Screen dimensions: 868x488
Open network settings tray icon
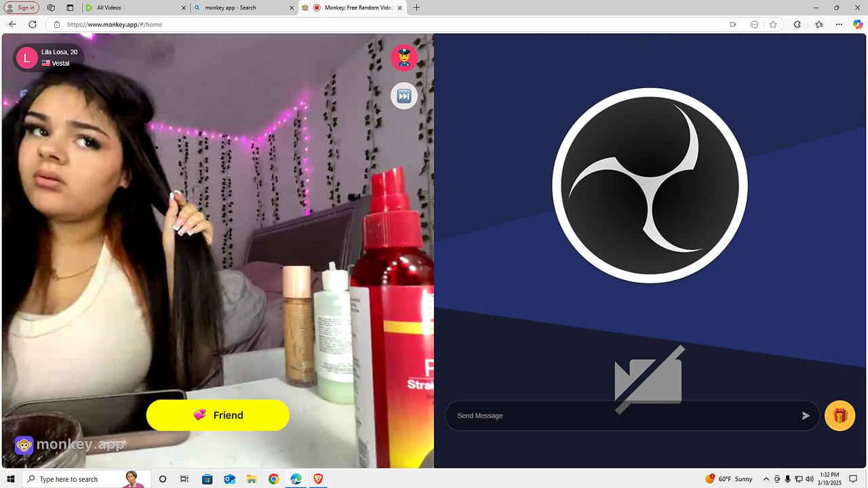[798, 479]
